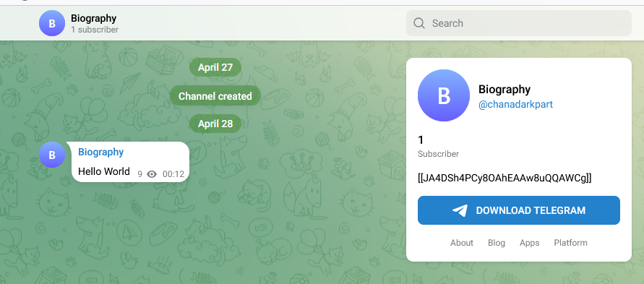Click the Biography name in the info card
The width and height of the screenshot is (644, 284).
(505, 90)
